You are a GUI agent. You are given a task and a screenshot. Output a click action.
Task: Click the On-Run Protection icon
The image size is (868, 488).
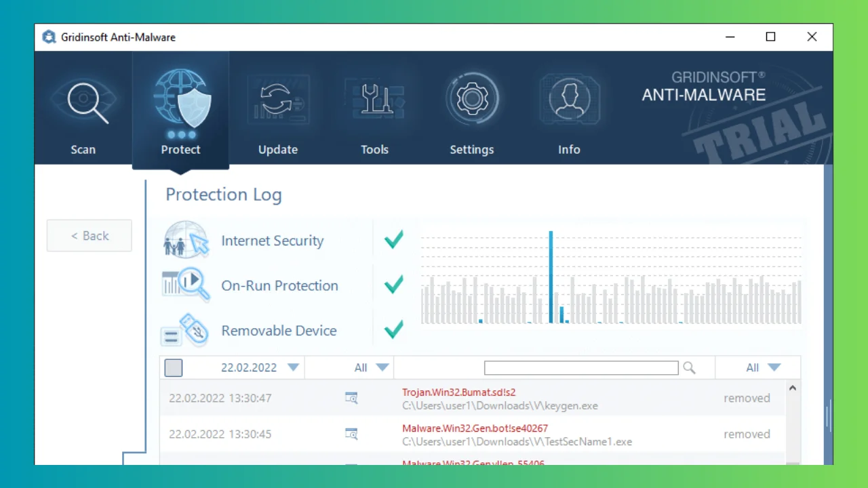coord(186,285)
